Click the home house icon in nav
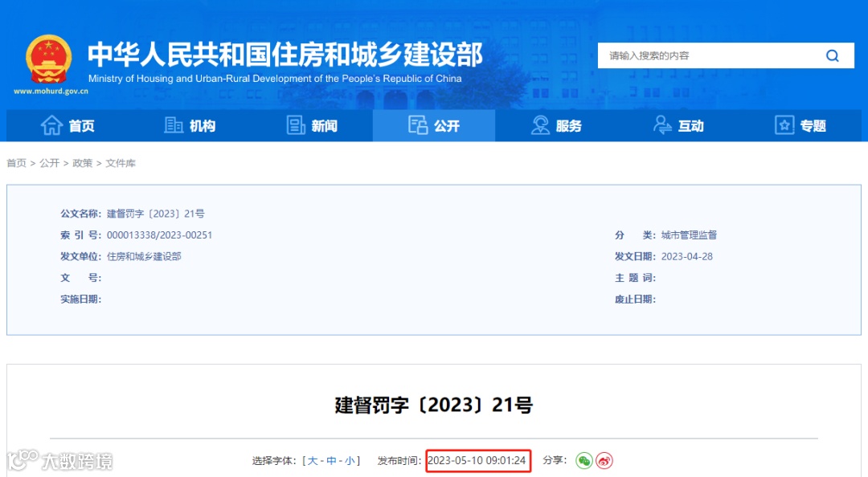The height and width of the screenshot is (477, 868). (x=51, y=125)
